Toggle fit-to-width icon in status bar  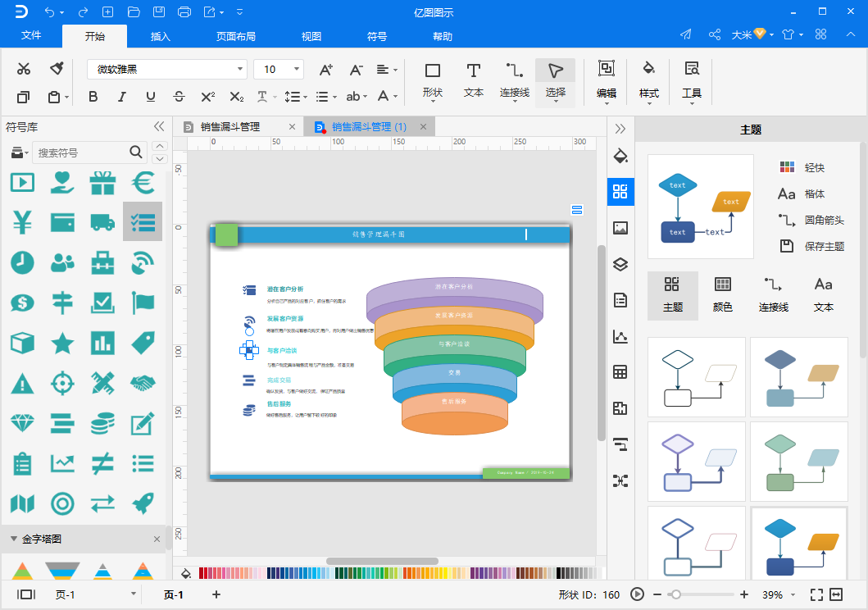click(836, 594)
